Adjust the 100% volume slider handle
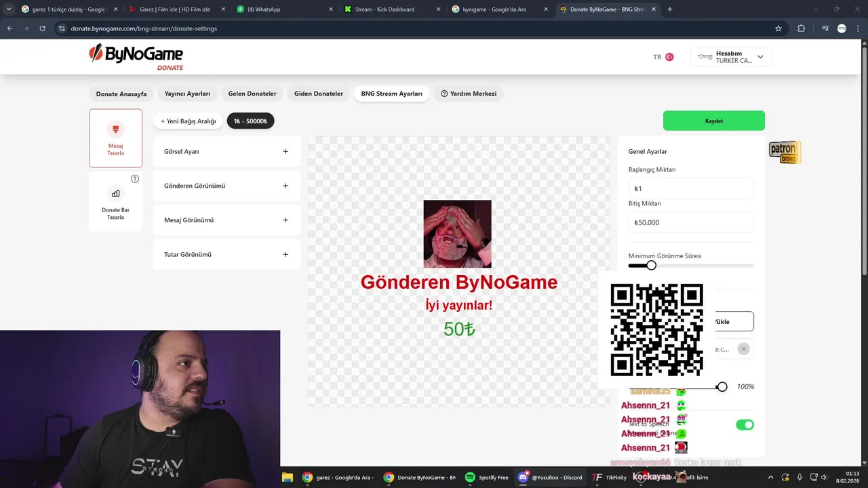 tap(722, 386)
